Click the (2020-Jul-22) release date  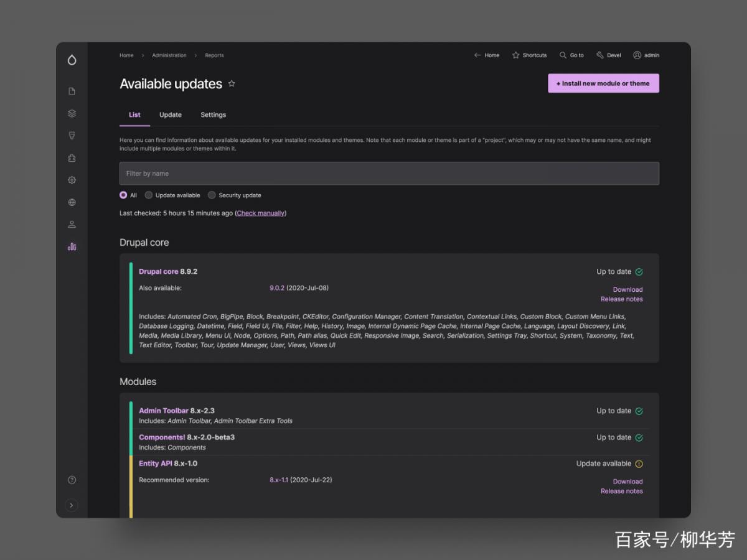coord(311,480)
